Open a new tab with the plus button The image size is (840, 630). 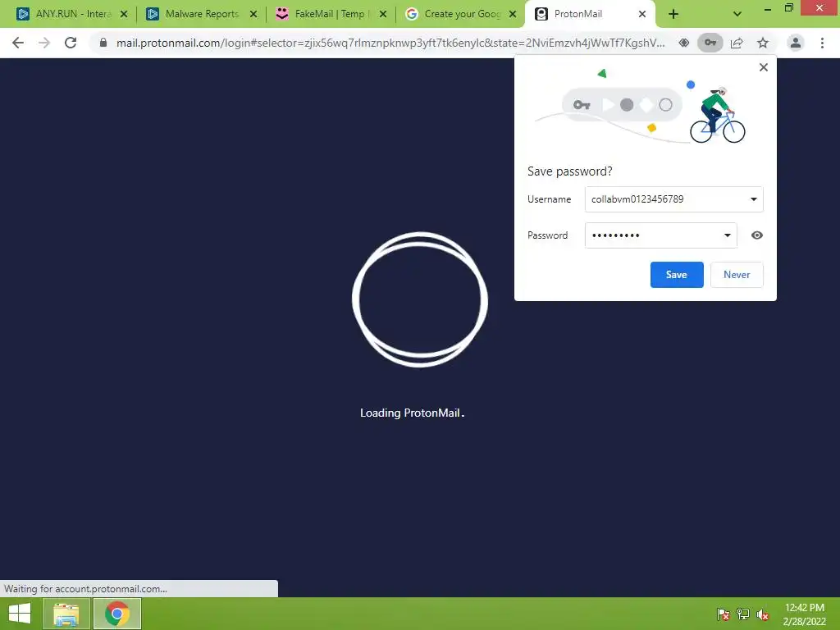[673, 14]
